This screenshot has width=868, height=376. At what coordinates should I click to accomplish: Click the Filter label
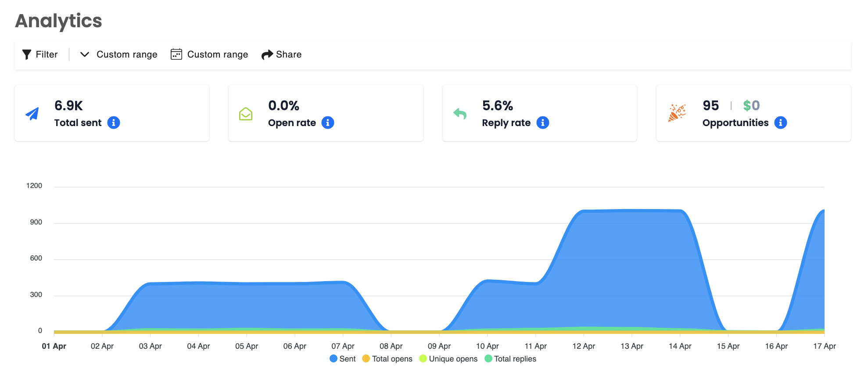tap(47, 54)
